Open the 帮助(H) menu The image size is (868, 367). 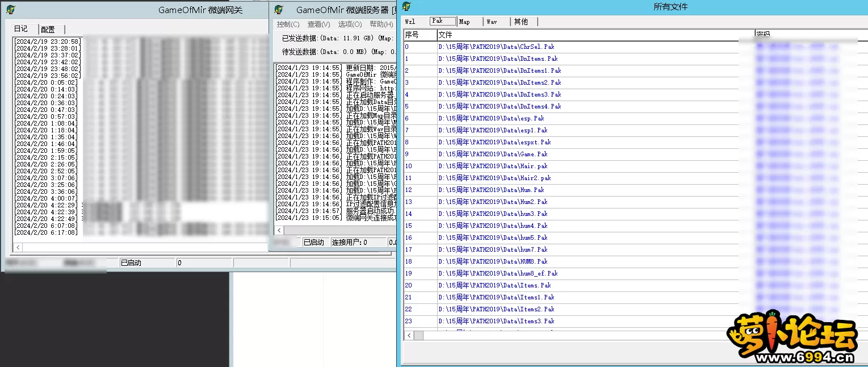[381, 24]
